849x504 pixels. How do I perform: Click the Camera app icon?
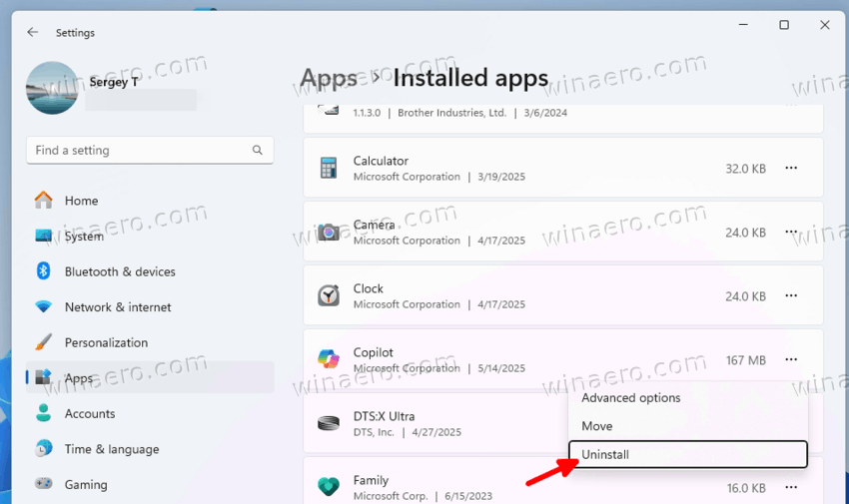[329, 232]
